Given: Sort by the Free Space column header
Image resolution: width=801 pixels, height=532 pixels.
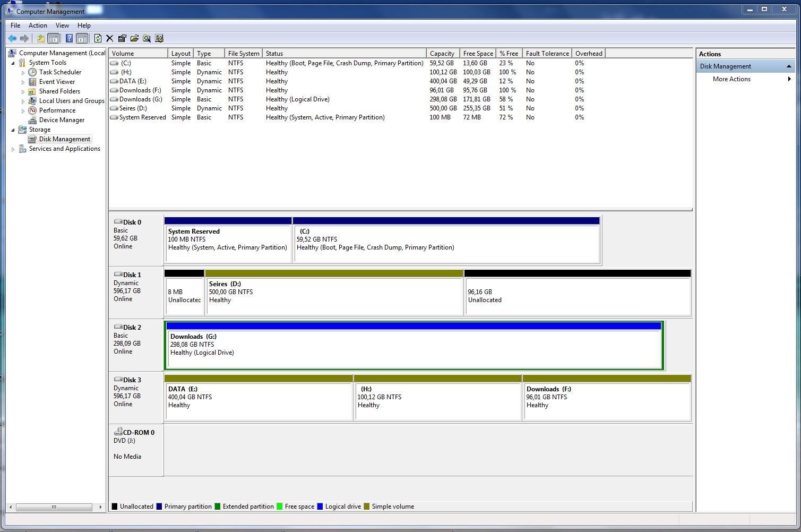Looking at the screenshot, I should [x=478, y=54].
